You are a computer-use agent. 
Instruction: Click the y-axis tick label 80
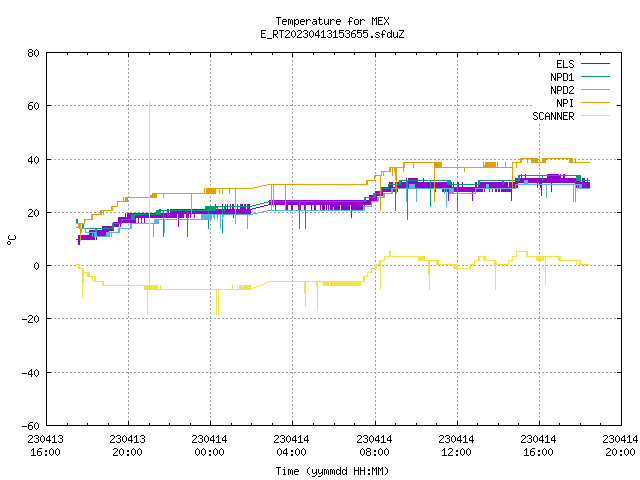coord(33,53)
